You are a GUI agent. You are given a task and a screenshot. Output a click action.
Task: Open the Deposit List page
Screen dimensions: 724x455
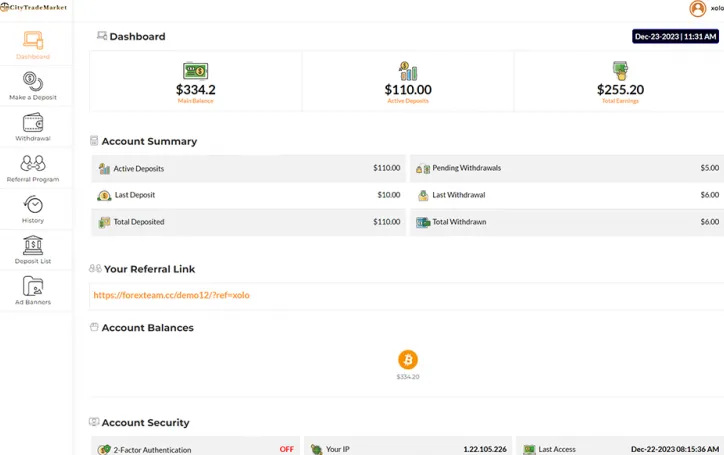click(x=33, y=250)
